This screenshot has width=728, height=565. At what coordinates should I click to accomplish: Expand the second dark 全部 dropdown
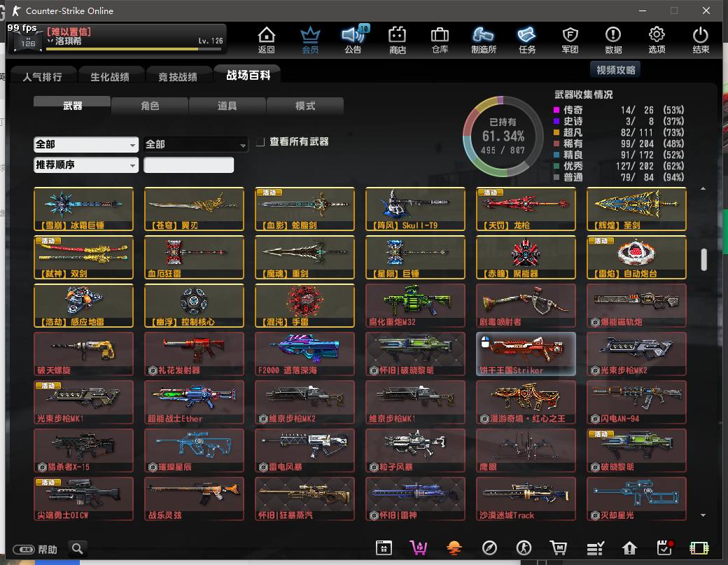195,144
